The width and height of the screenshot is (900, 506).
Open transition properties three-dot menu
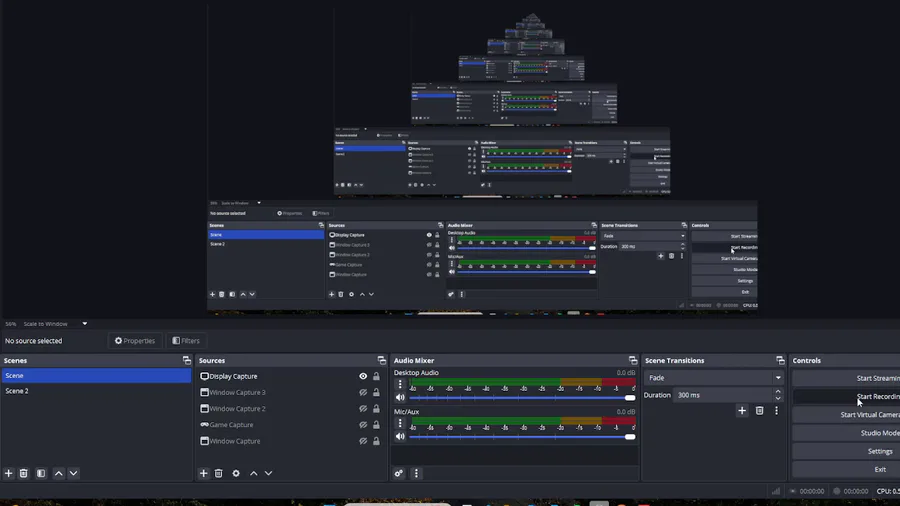(x=777, y=411)
